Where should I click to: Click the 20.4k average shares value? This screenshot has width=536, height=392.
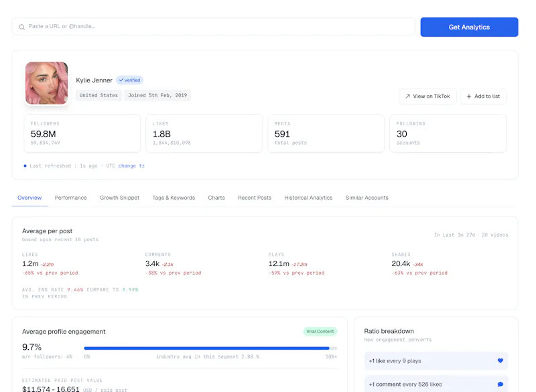click(401, 263)
